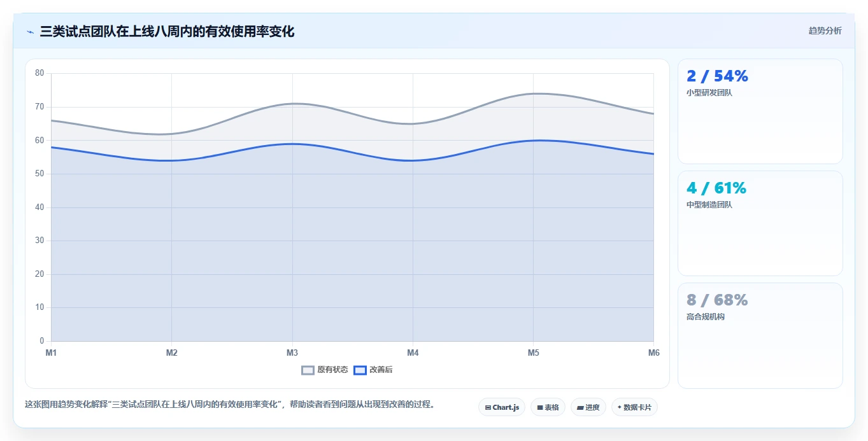The width and height of the screenshot is (868, 441).
Task: Click the 0 y-axis tick label
Action: tap(42, 341)
